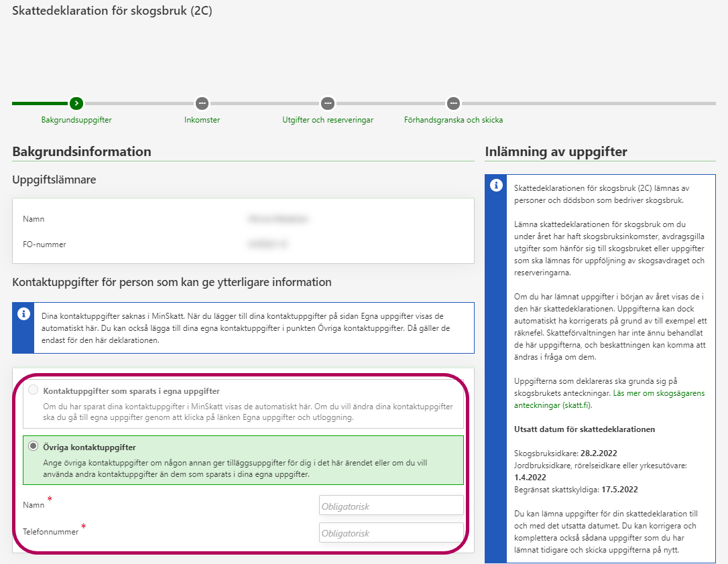Open the Utgifter och reserveringar step label

(327, 120)
